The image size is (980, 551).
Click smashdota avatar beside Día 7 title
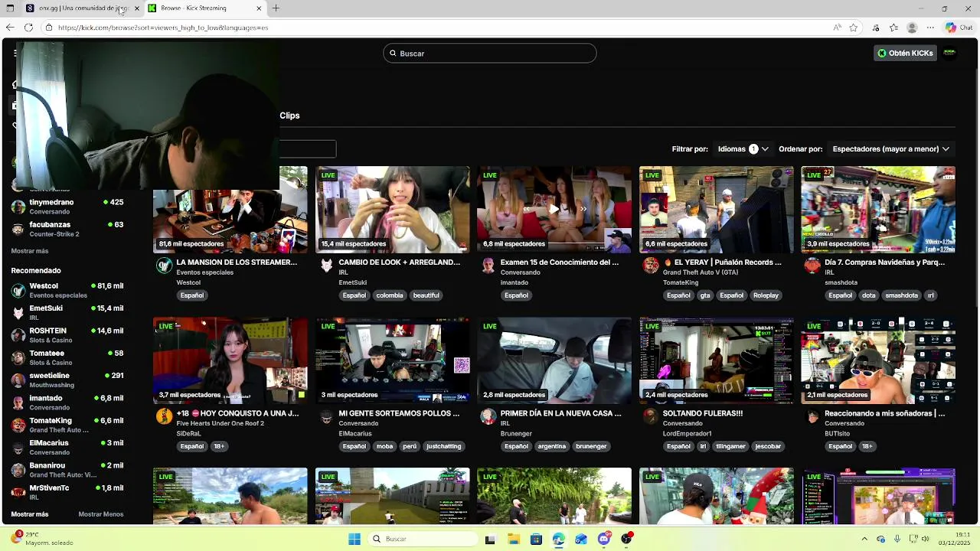(812, 266)
